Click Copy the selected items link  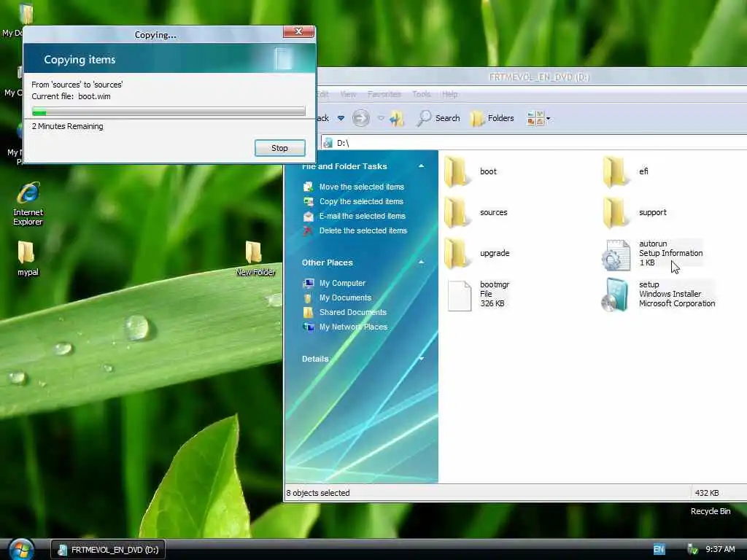coord(361,201)
